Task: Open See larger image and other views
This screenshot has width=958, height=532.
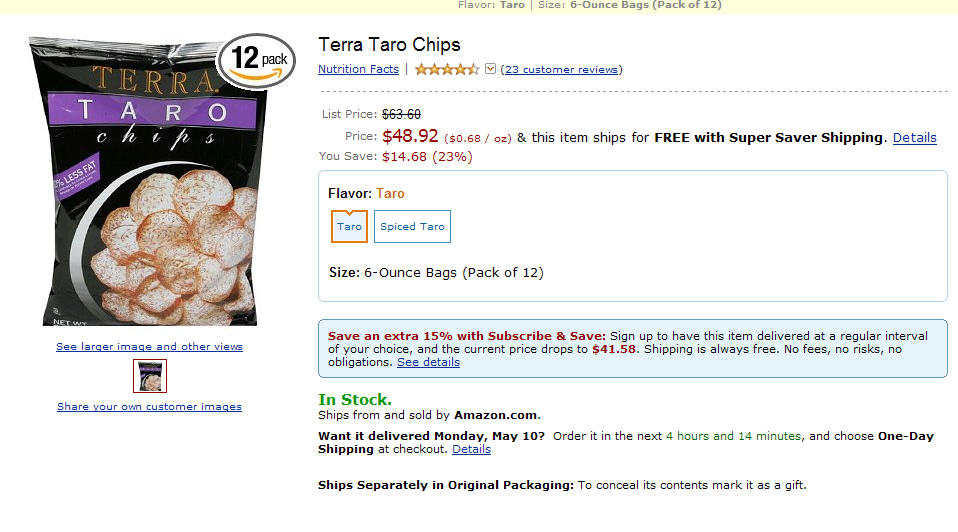Action: 149,346
